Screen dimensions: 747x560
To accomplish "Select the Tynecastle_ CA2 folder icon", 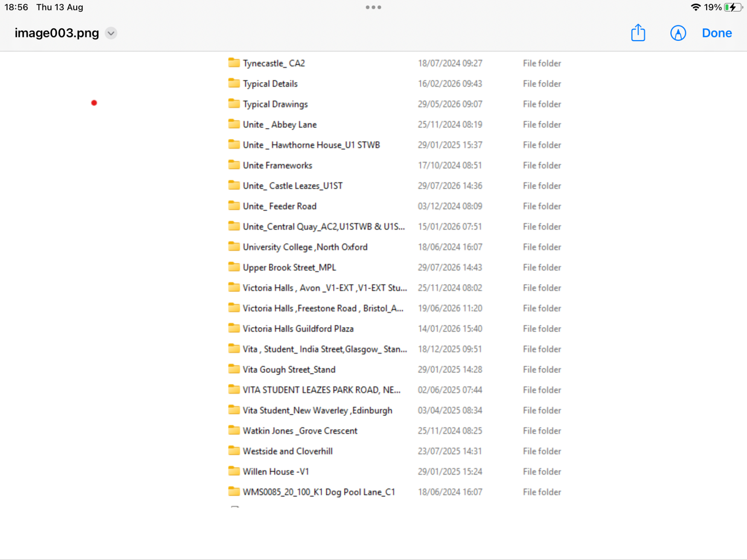I will [x=234, y=62].
